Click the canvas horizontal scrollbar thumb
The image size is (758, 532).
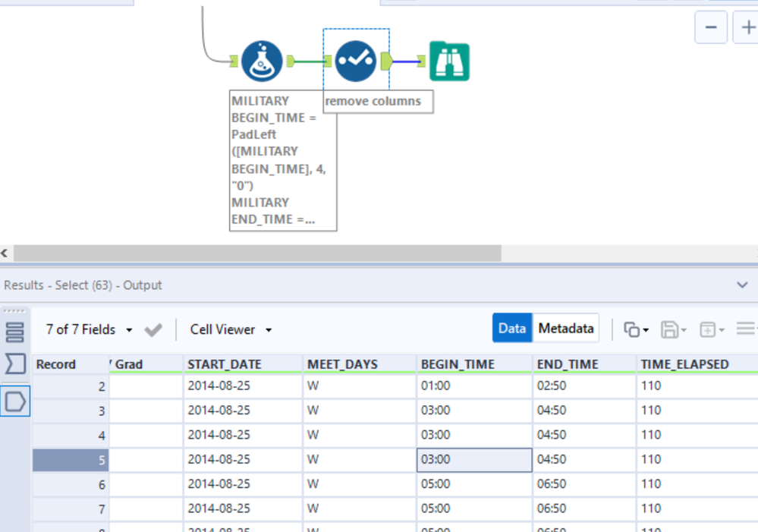(x=257, y=253)
